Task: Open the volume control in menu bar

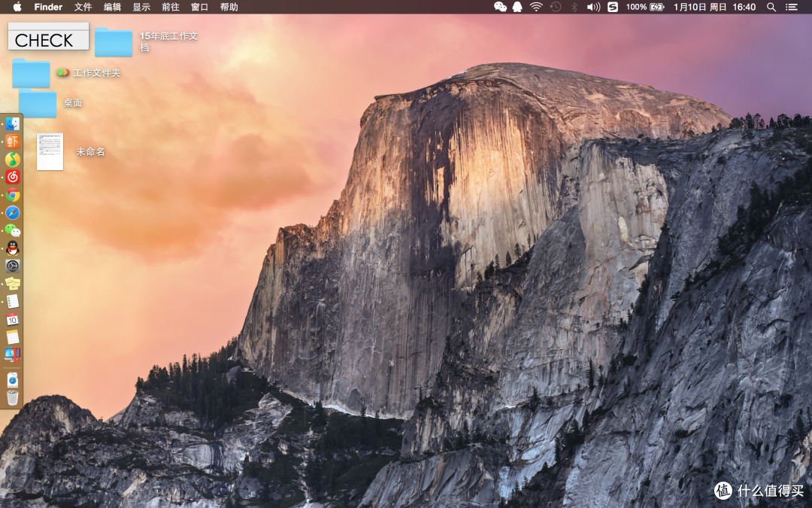Action: click(x=593, y=7)
